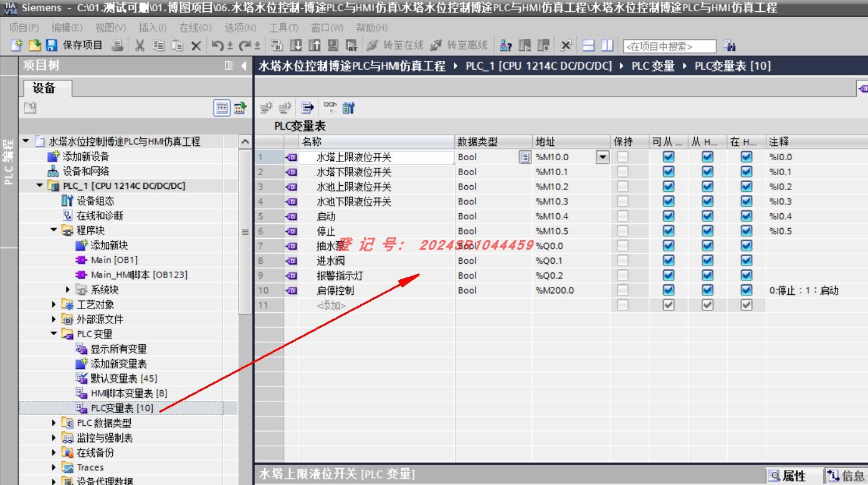Expand the 系统块 folder

68,290
